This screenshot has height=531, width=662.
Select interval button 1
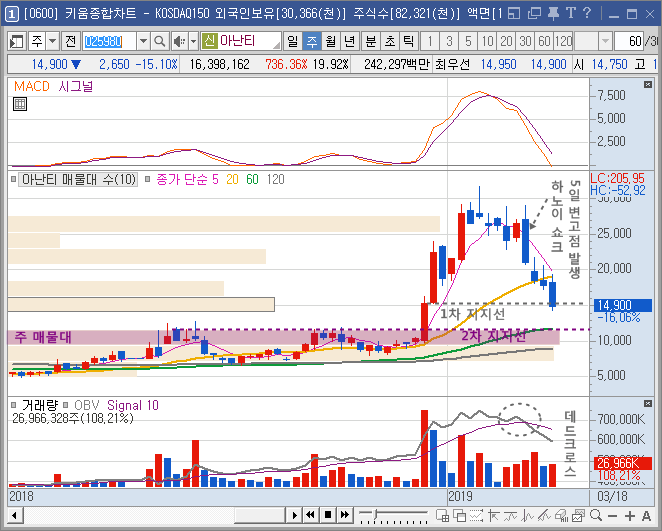tap(430, 41)
